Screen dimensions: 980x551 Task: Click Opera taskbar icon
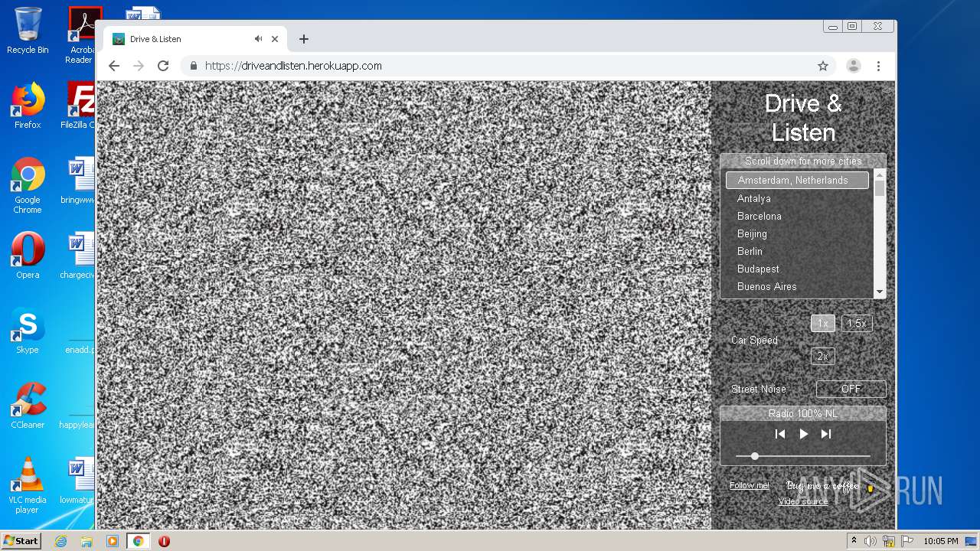point(164,541)
